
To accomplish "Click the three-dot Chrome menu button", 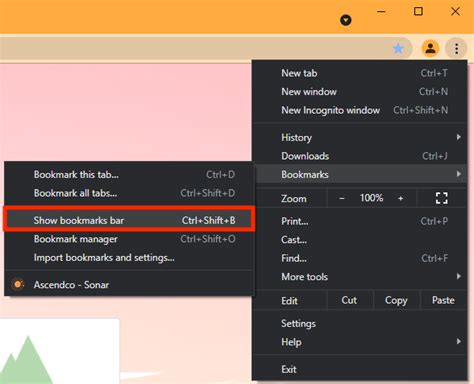I will [456, 49].
